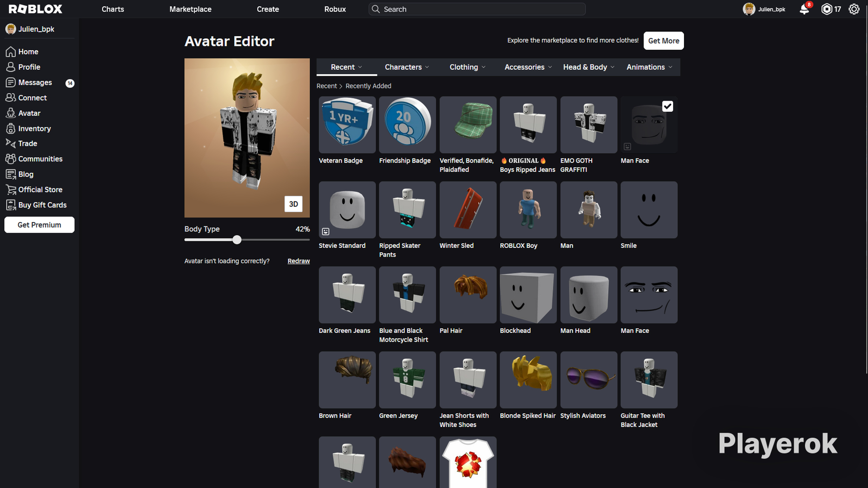Screen dimensions: 868x488
Task: Click the Roblox logo
Action: [x=36, y=9]
